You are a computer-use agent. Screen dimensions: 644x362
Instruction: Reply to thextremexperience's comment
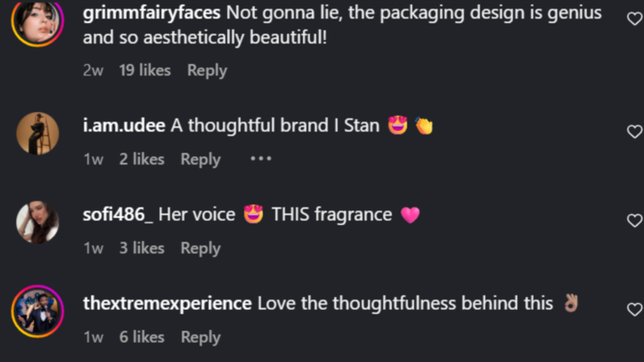coord(201,337)
